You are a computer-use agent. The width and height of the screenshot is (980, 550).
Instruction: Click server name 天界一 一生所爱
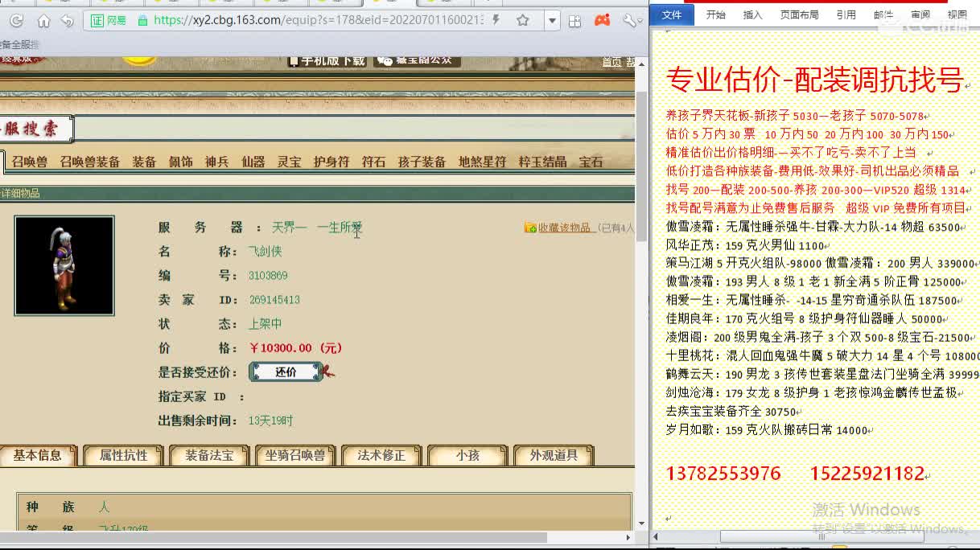pos(317,228)
